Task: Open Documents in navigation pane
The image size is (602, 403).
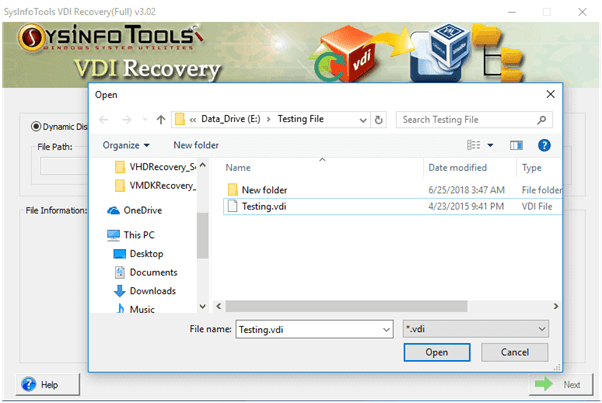Action: tap(153, 272)
